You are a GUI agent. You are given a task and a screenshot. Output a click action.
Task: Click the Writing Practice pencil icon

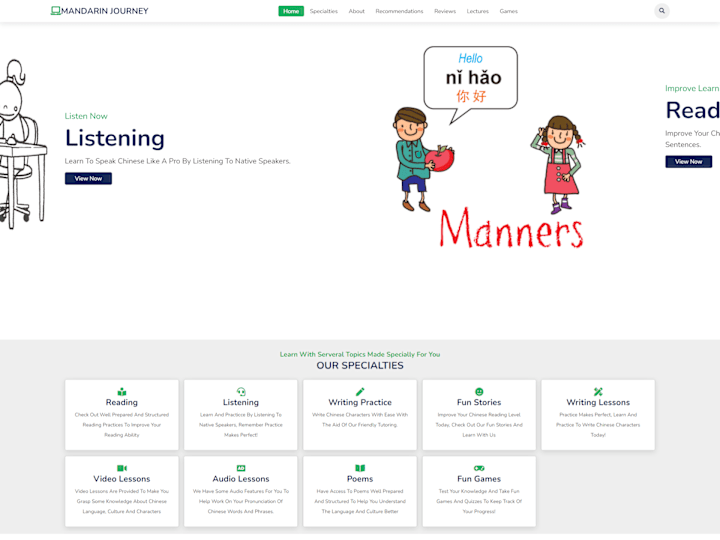click(360, 392)
